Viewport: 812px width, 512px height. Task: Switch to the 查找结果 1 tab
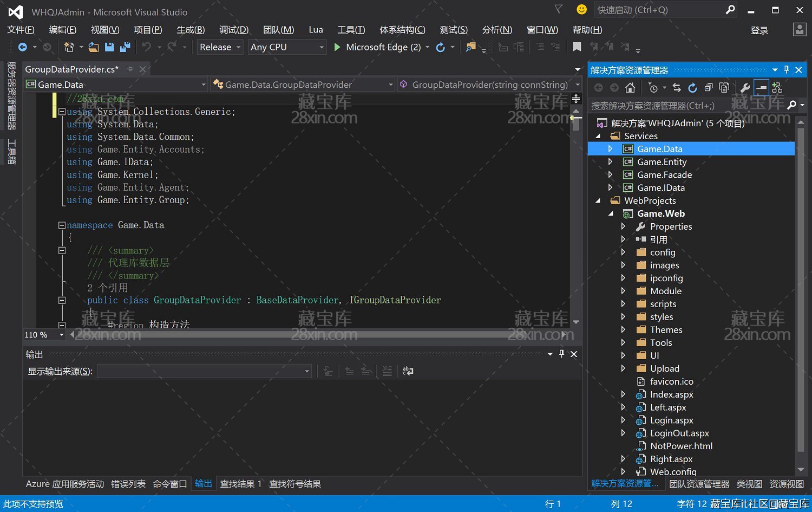(x=240, y=484)
